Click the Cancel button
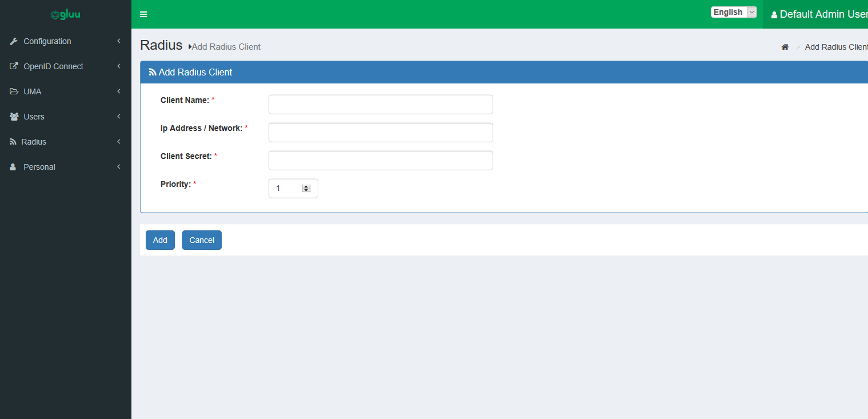Screen dimensions: 868x419 [201, 240]
